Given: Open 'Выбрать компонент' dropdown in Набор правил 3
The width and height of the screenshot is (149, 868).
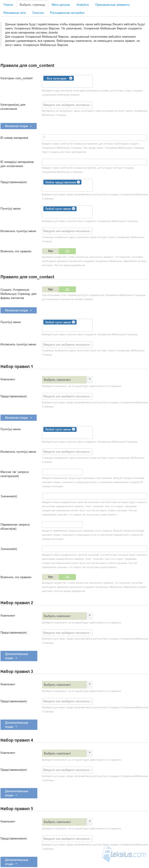Looking at the screenshot, I should (x=67, y=685).
